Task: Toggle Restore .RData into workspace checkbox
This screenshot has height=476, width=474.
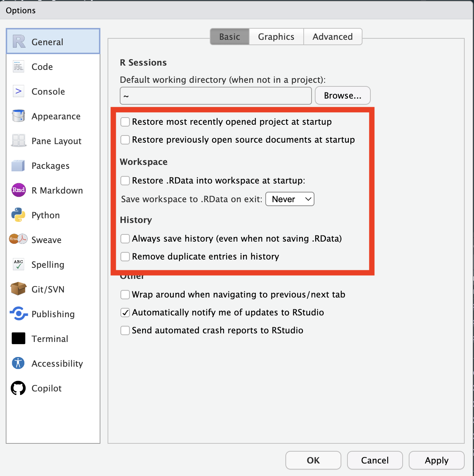Action: click(125, 181)
